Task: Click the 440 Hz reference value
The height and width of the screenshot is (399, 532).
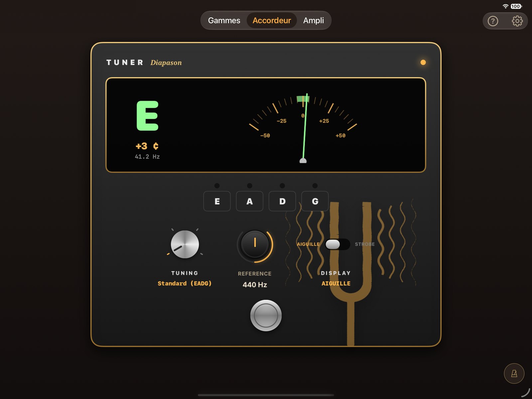Action: tap(255, 285)
